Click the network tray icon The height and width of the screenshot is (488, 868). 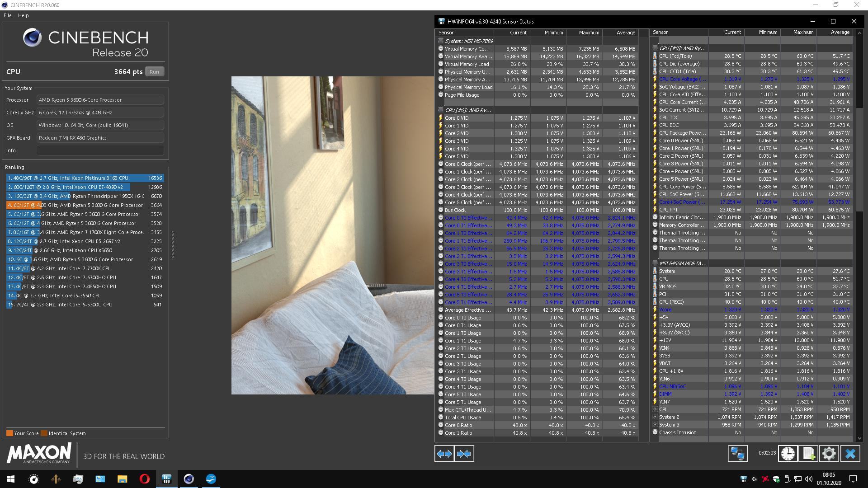(x=798, y=479)
